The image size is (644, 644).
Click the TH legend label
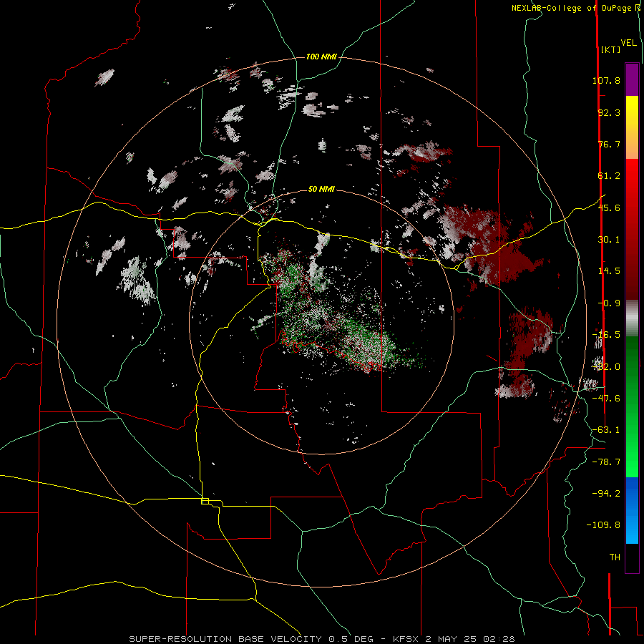(615, 557)
